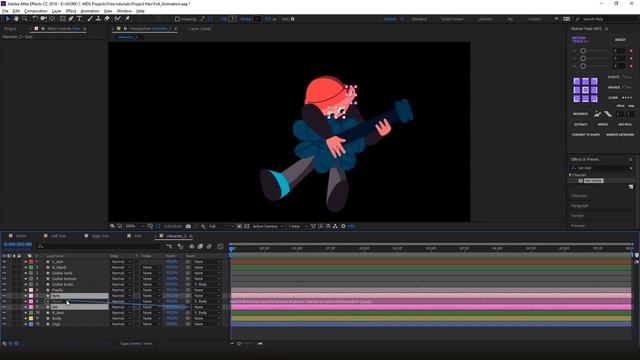Hide the Guitar neck layer eye toggle
Screen dimensions: 640x360
click(4, 273)
